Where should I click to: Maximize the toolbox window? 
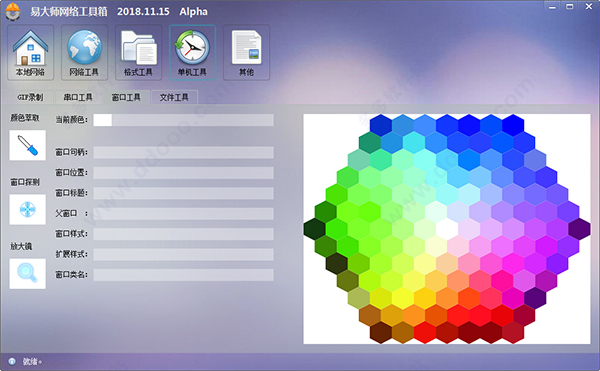[x=570, y=7]
